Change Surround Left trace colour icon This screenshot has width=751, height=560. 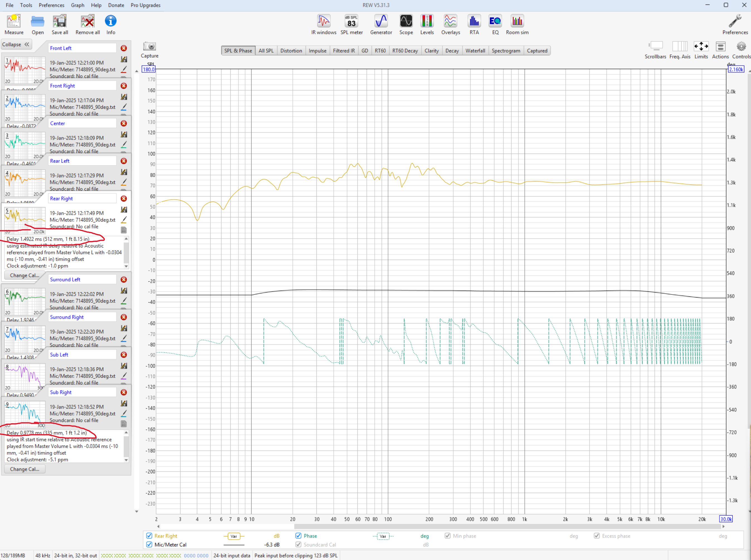[124, 301]
